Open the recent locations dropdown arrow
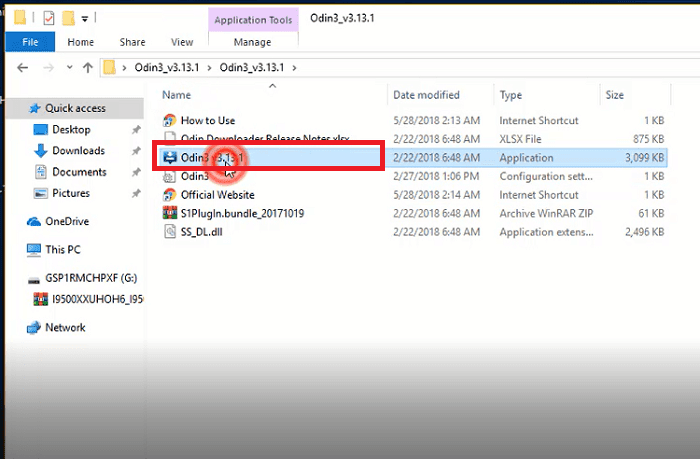Viewport: 700px width, 459px height. coord(69,67)
